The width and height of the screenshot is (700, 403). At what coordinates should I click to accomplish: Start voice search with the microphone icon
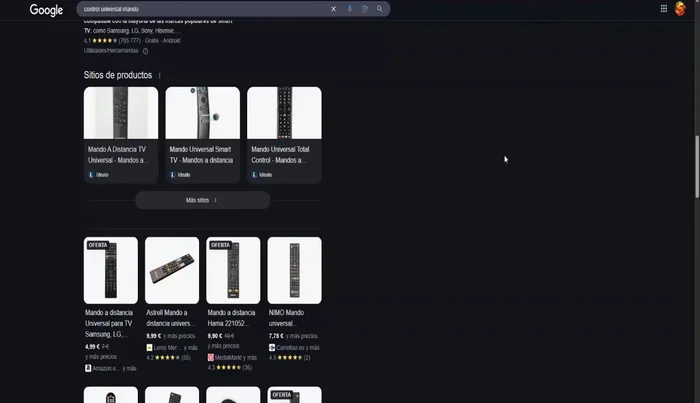pos(350,9)
